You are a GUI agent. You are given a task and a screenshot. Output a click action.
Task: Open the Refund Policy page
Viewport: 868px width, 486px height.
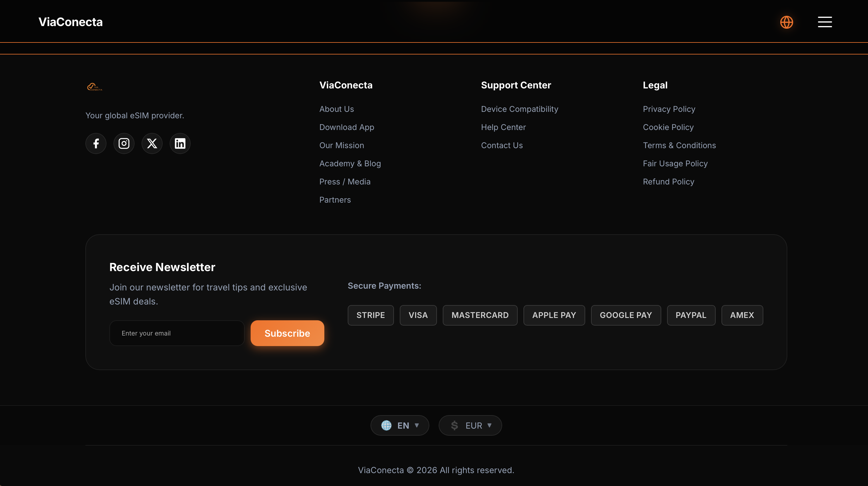669,182
